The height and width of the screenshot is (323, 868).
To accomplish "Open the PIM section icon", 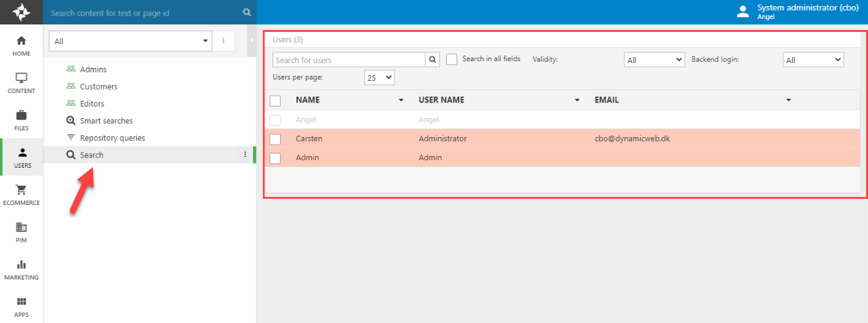I will 21,233.
